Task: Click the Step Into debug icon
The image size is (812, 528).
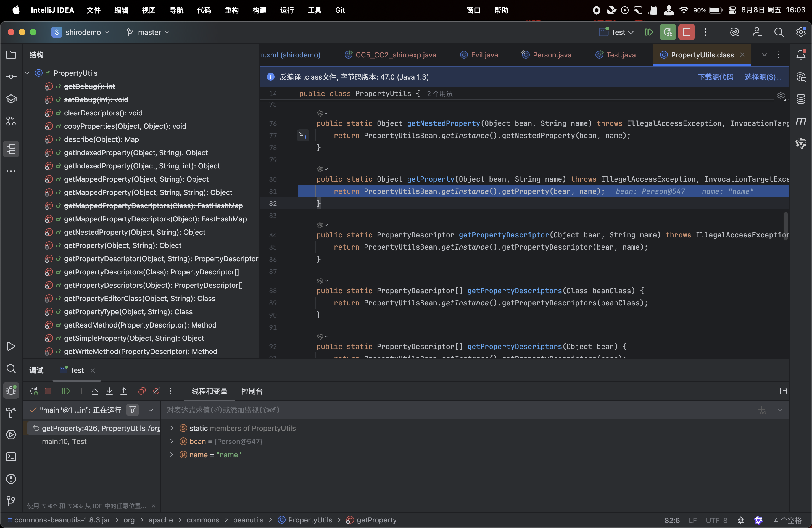Action: 109,391
